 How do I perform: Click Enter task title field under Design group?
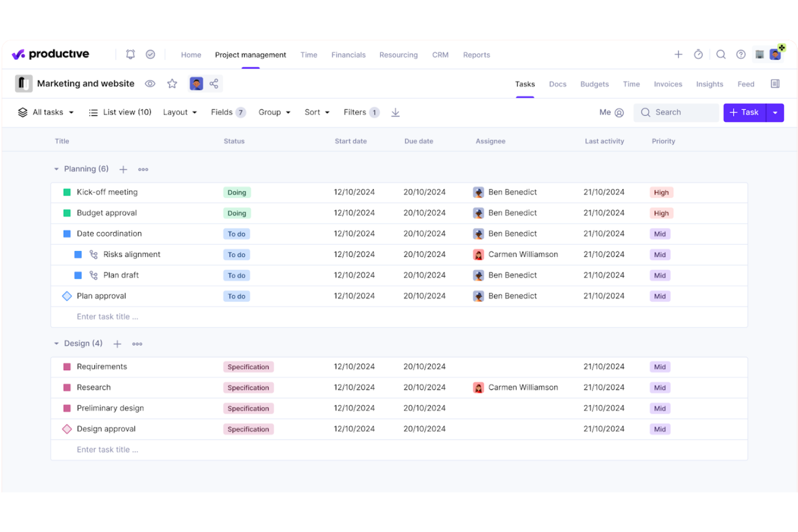tap(107, 449)
